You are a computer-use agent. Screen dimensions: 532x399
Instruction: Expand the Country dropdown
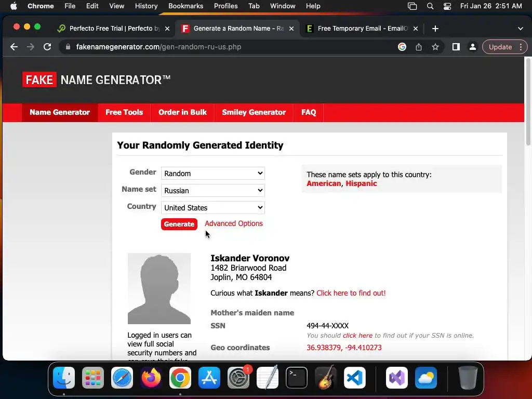(x=212, y=208)
